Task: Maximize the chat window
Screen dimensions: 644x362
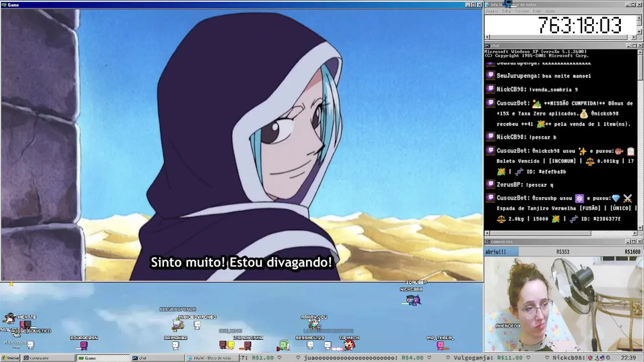Action: tap(633, 46)
